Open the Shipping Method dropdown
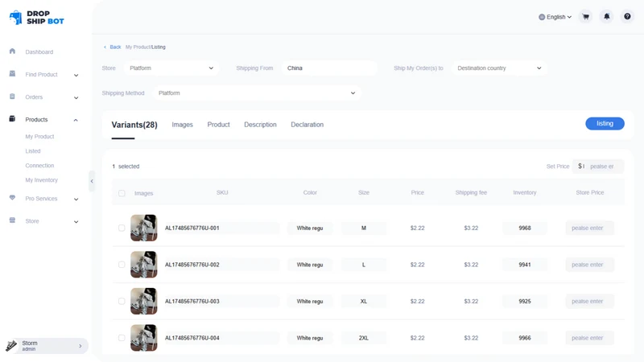 [x=257, y=93]
